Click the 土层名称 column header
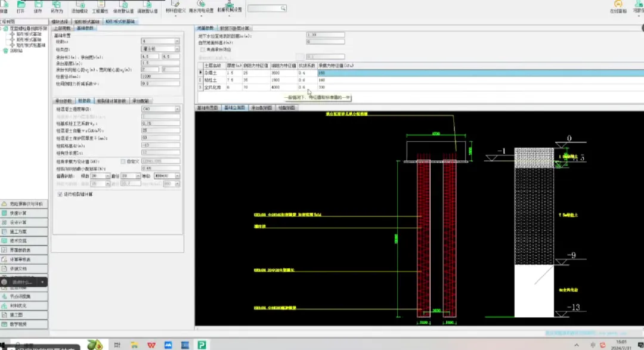 tap(213, 66)
